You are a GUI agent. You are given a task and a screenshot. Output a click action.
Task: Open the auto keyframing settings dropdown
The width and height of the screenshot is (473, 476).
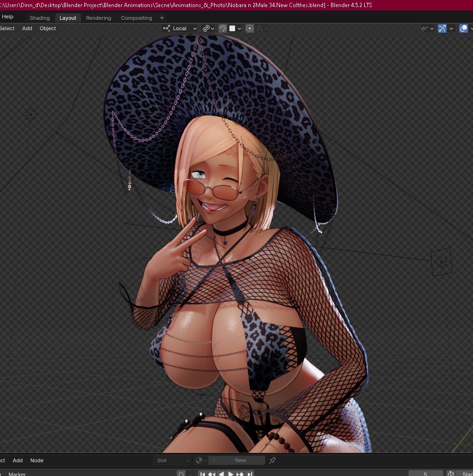[x=190, y=474]
